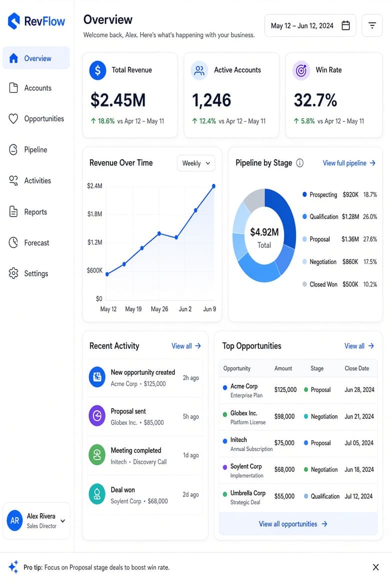The width and height of the screenshot is (392, 584).
Task: Click the RevFlow logo icon
Action: (x=14, y=21)
